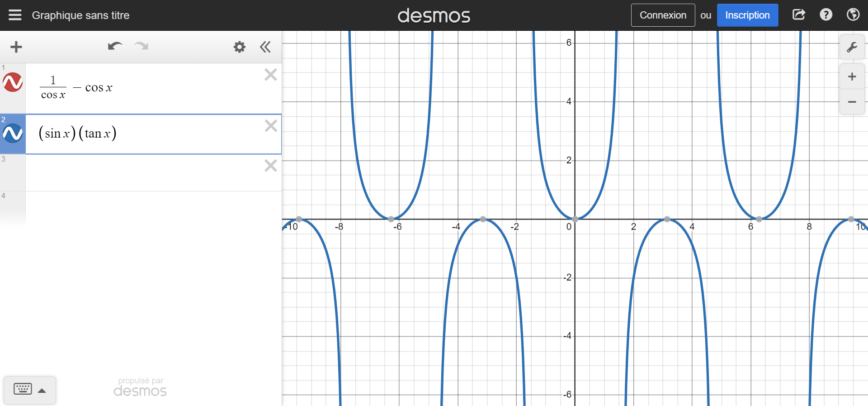Hide the (sin x)(tan x) blue curve
Screen dimensions: 868x406
coord(13,134)
